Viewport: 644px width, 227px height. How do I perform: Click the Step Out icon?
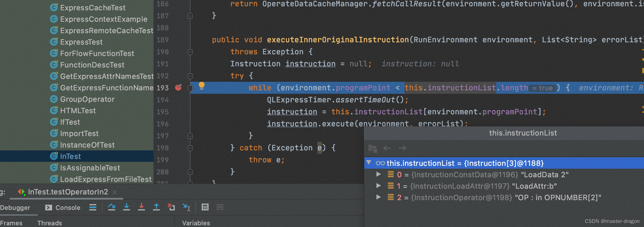coord(156,207)
